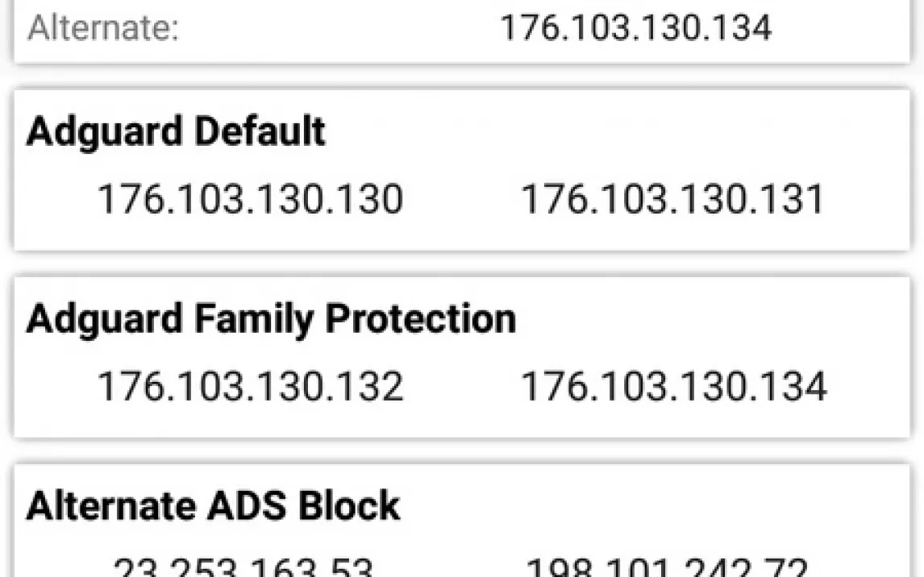
Task: Click gap between the two Adguard Default addresses
Action: click(462, 199)
